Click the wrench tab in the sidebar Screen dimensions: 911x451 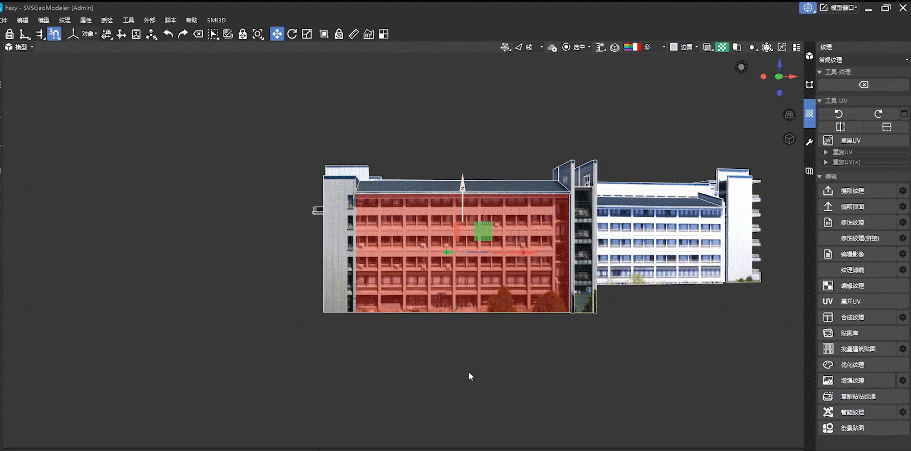click(809, 144)
